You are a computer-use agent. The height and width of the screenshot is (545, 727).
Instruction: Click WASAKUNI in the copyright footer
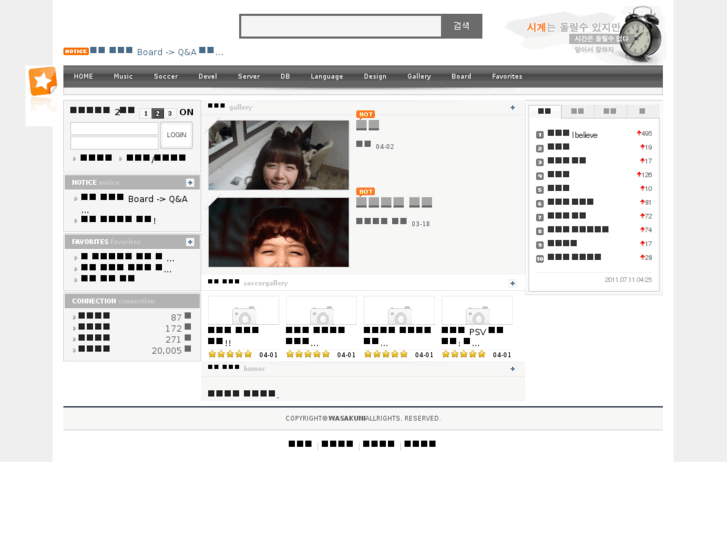(347, 418)
